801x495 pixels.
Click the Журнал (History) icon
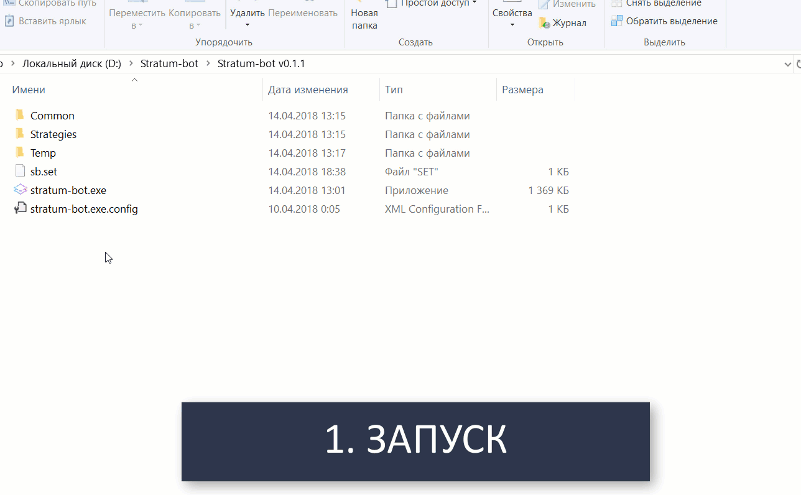pyautogui.click(x=544, y=23)
